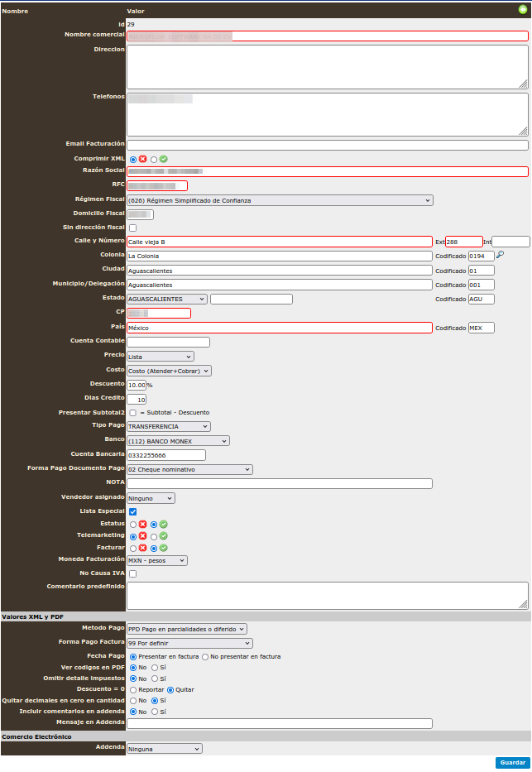Viewport: 532px width, 772px height.
Task: Open the Costo dropdown
Action: pyautogui.click(x=170, y=371)
